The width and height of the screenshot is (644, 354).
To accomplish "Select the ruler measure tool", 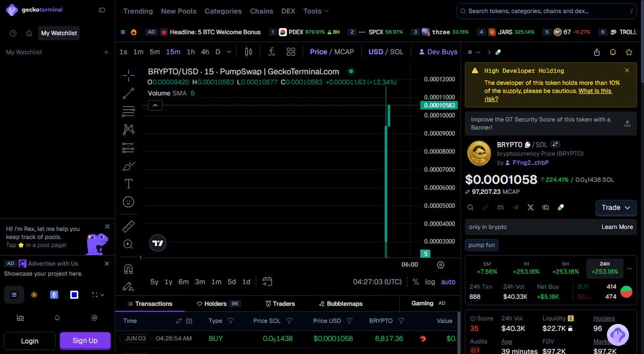I will 128,226.
